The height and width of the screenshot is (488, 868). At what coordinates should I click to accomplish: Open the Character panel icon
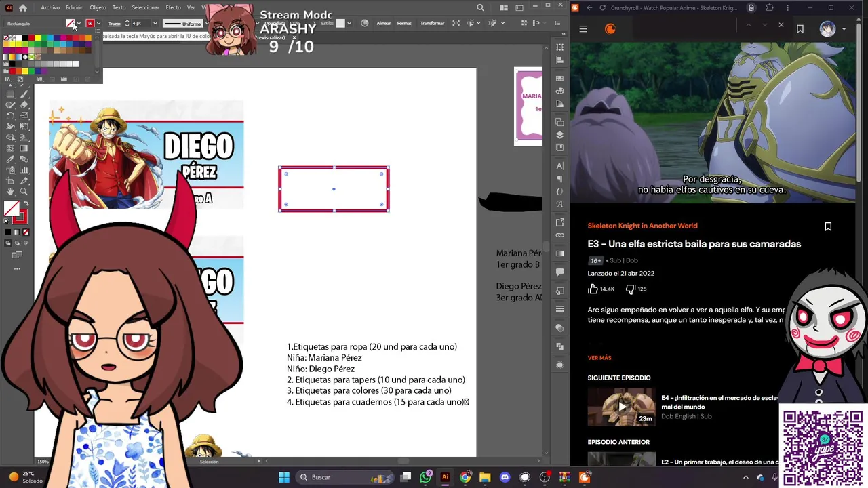pyautogui.click(x=560, y=165)
